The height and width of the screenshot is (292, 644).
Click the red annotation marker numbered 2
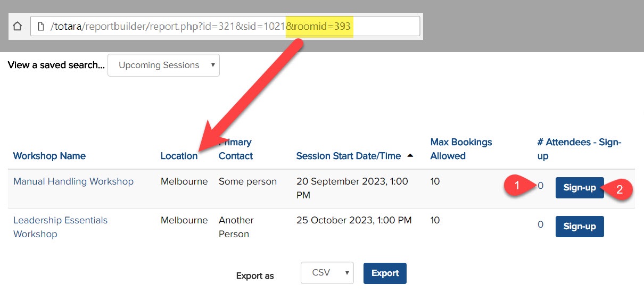[619, 189]
